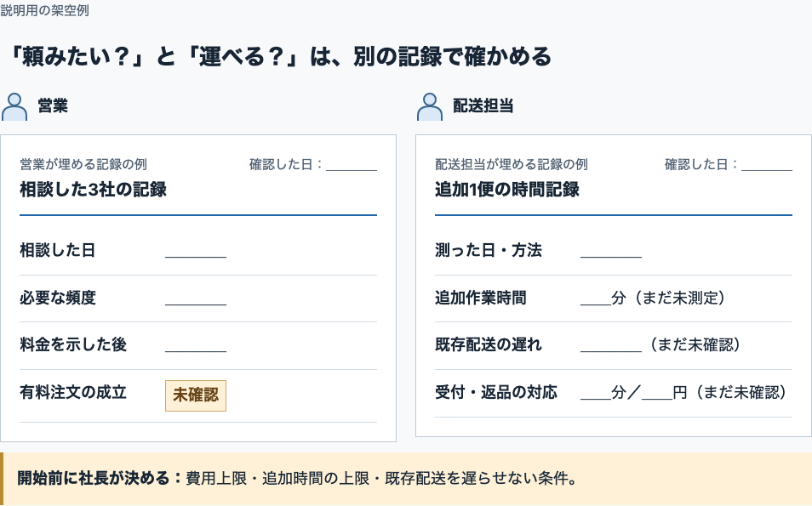Screen dimensions: 812x506
Task: Click the title 追加1便の時間記録
Action: click(507, 190)
